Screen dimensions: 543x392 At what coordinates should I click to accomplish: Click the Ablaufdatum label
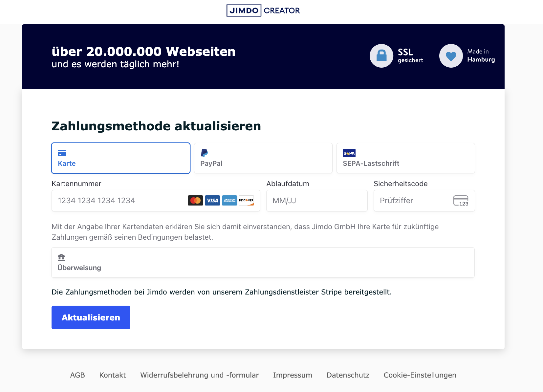tap(288, 184)
